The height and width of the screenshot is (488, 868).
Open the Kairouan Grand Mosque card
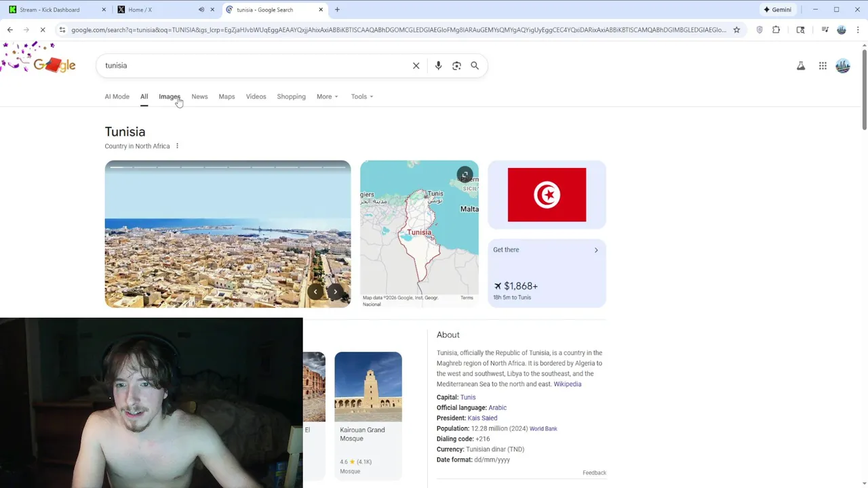pyautogui.click(x=368, y=415)
